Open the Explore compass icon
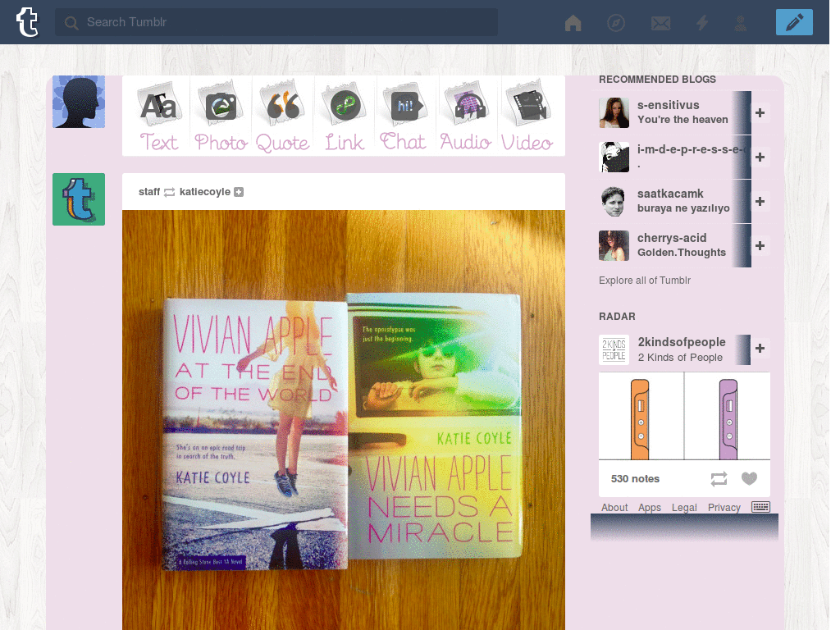Image resolution: width=840 pixels, height=630 pixels. (615, 22)
